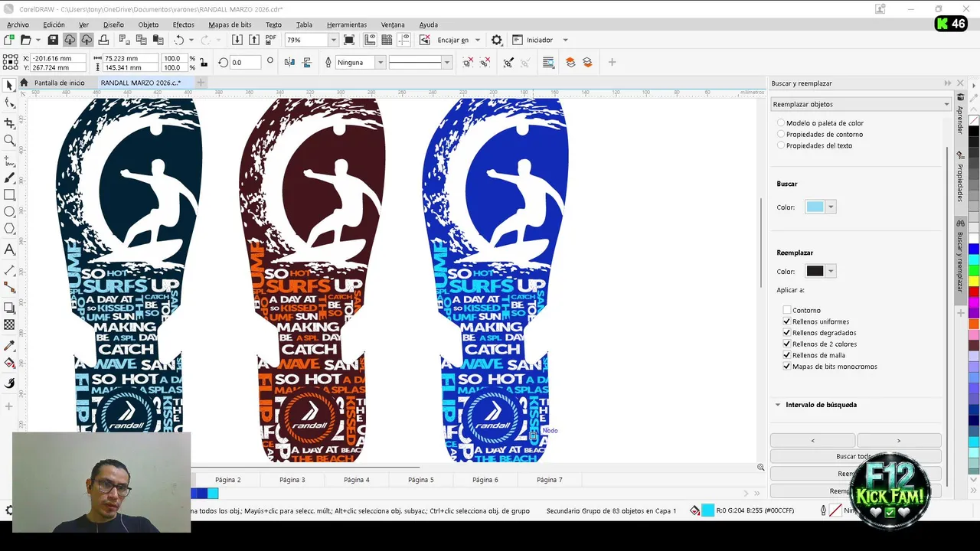The height and width of the screenshot is (551, 980).
Task: Pick the red swatch in color palette
Action: (x=974, y=292)
